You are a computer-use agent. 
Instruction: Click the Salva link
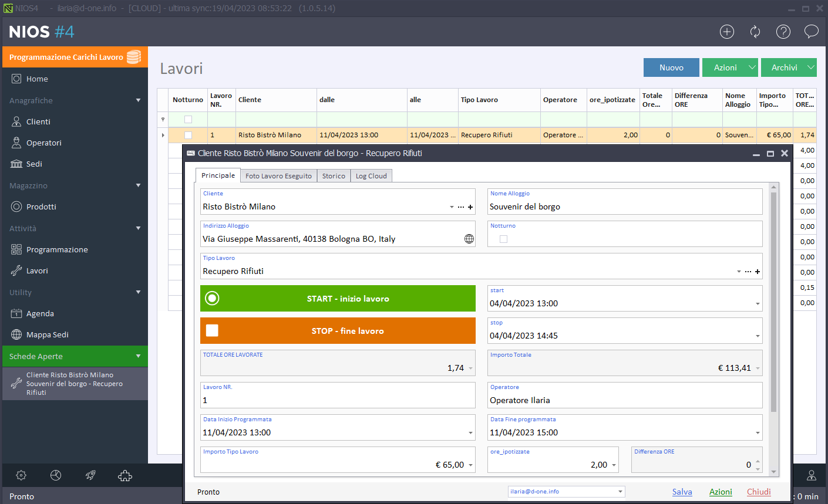682,492
